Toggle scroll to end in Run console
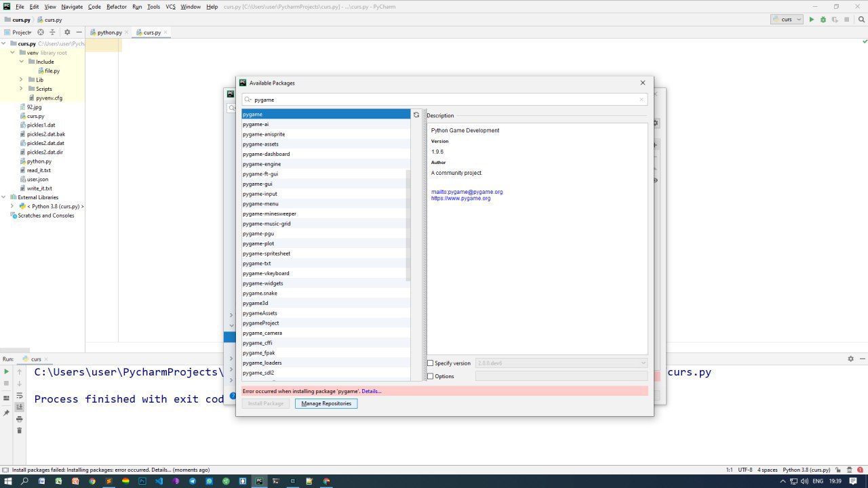This screenshot has width=868, height=488. click(x=19, y=407)
